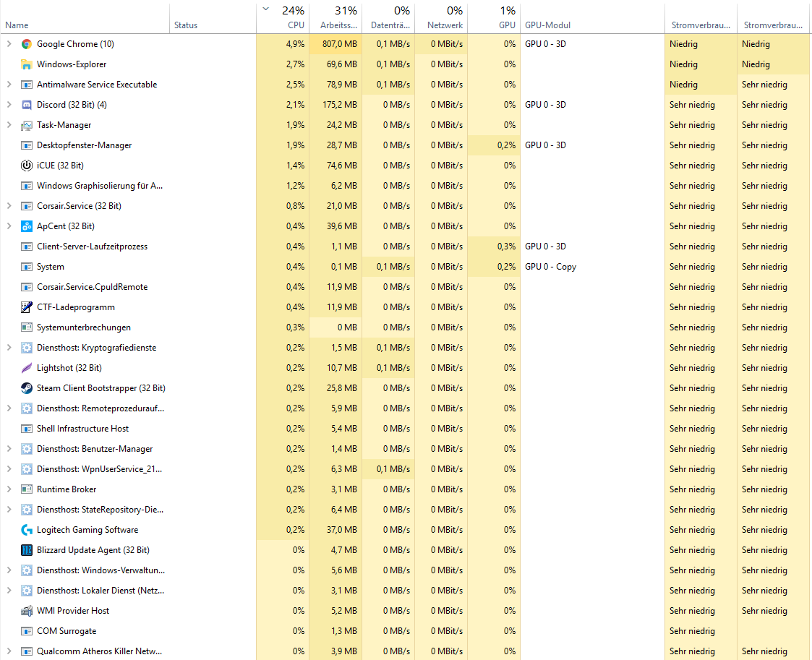Click the WMI Provider Host icon
Screen dimensions: 812x660
coord(27,611)
